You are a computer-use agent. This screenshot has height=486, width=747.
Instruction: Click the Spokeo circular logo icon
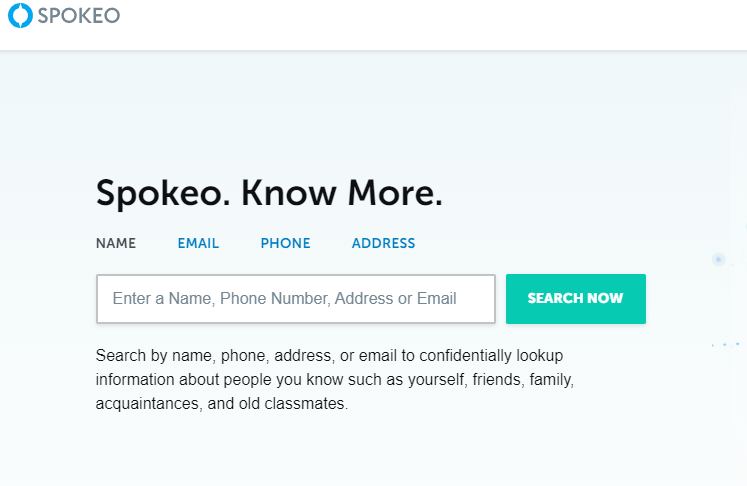[x=20, y=16]
